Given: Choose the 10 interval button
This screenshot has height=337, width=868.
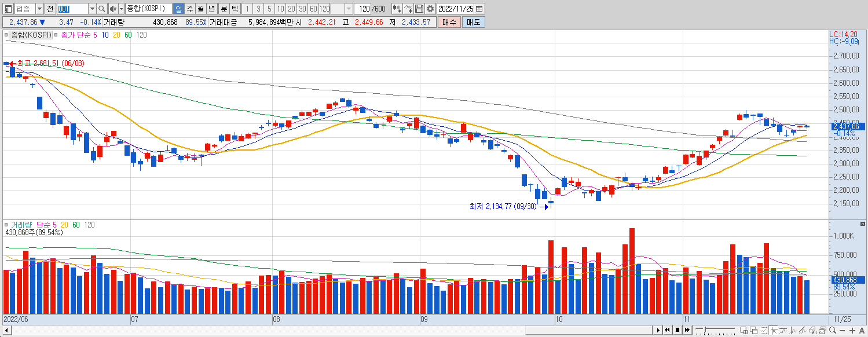Looking at the screenshot, I should [x=280, y=9].
